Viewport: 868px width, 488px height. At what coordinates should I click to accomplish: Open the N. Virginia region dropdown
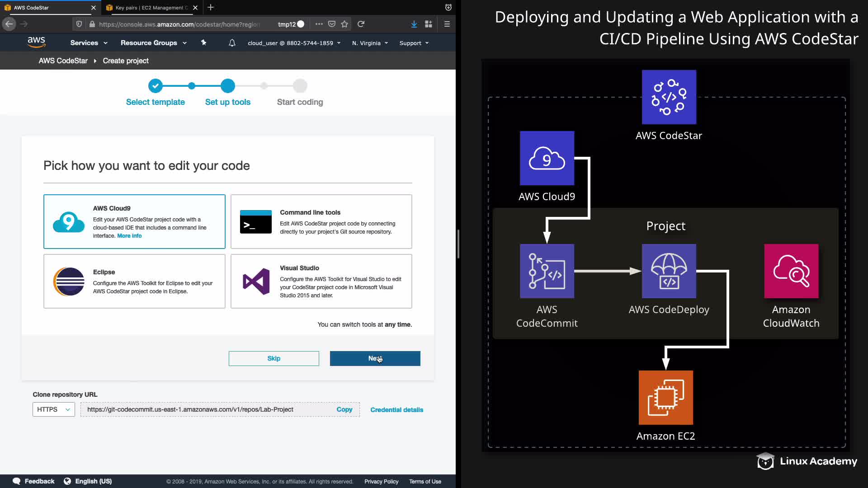(370, 43)
